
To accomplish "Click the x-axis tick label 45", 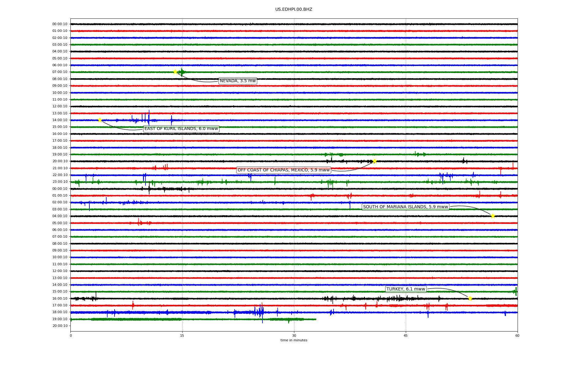I will [x=406, y=335].
